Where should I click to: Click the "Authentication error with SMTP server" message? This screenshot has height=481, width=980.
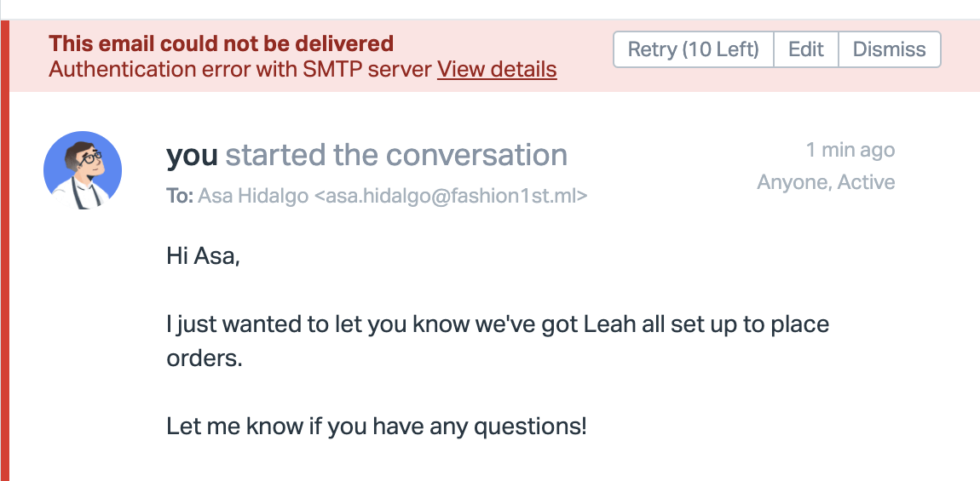click(x=240, y=70)
